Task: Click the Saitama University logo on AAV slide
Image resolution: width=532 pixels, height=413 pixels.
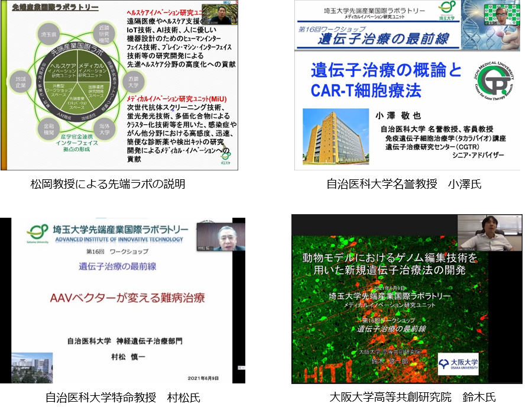Action: 37,233
